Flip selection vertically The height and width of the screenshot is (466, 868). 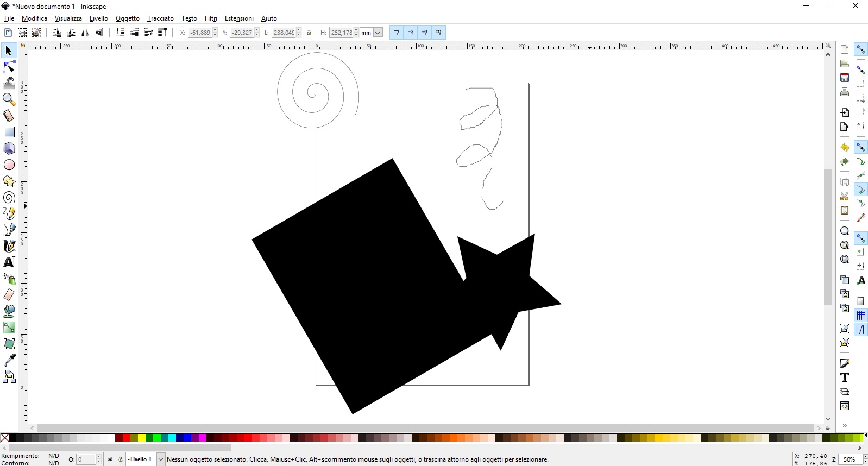click(x=99, y=33)
